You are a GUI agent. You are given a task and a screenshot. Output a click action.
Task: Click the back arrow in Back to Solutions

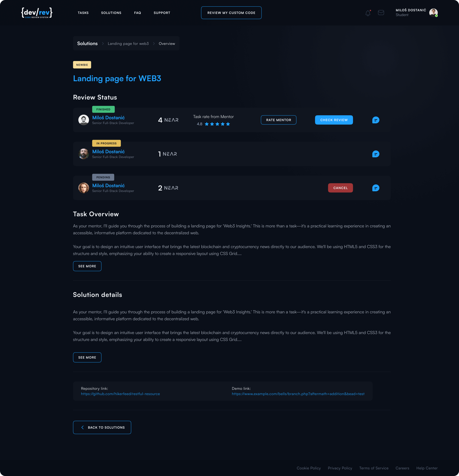click(82, 427)
